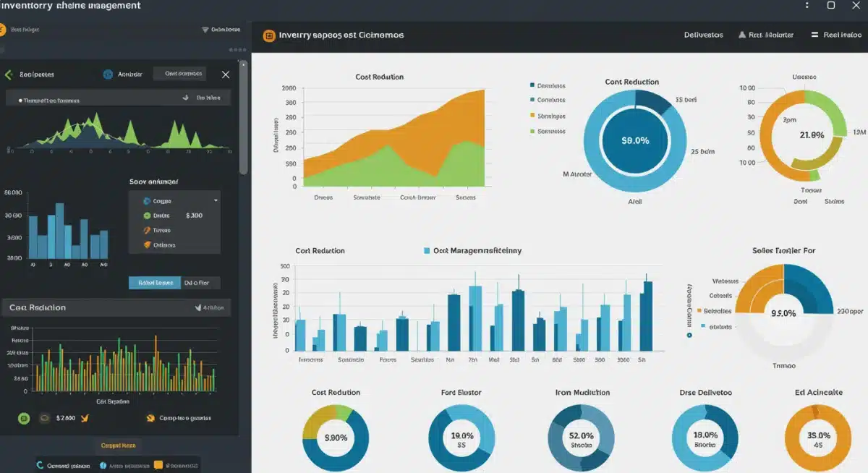Toggle the first legend item above area chart
868x473 pixels.
(x=532, y=85)
